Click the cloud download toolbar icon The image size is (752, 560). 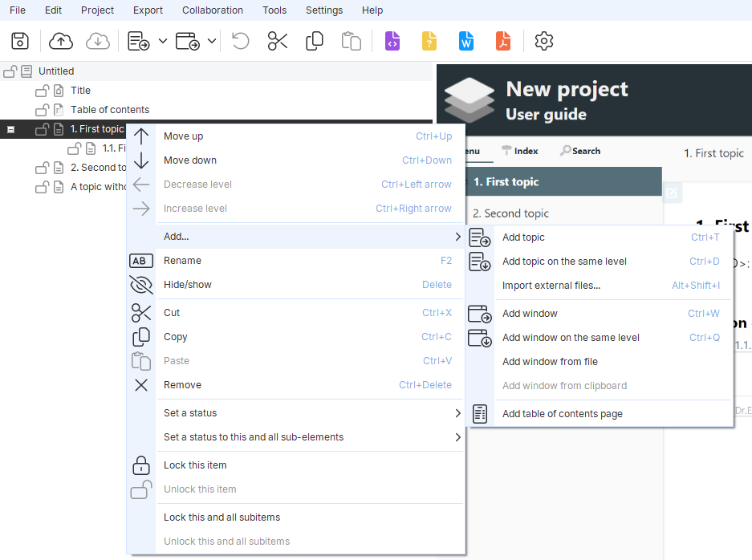click(x=98, y=41)
